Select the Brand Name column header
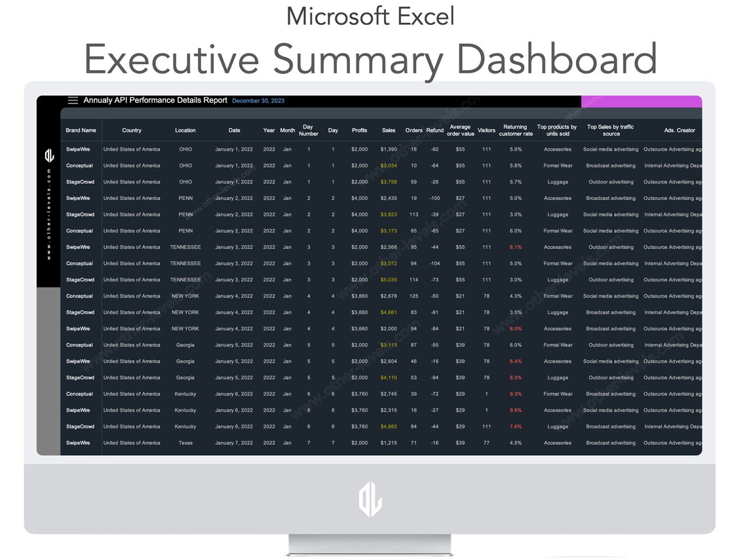The height and width of the screenshot is (560, 747). [81, 130]
